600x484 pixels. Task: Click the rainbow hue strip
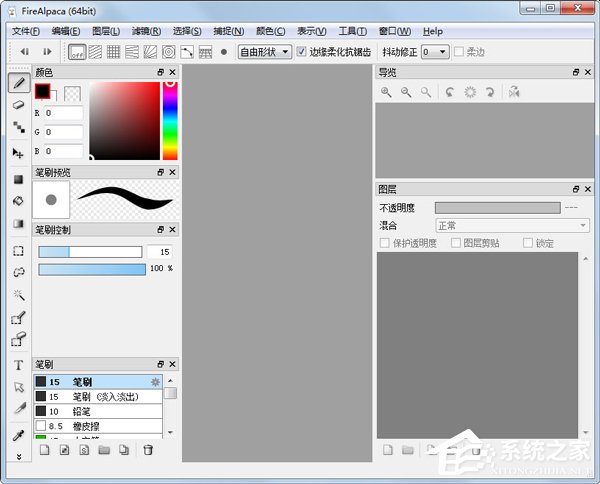coord(169,122)
